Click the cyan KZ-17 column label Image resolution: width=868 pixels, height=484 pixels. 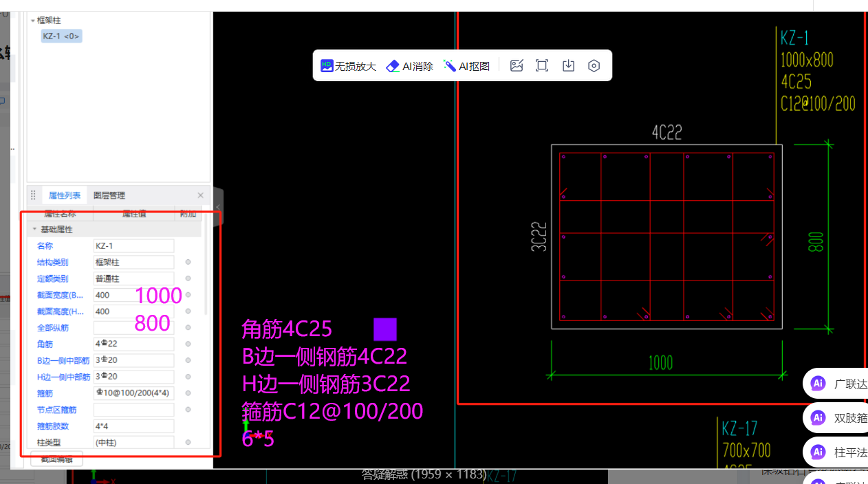[739, 428]
